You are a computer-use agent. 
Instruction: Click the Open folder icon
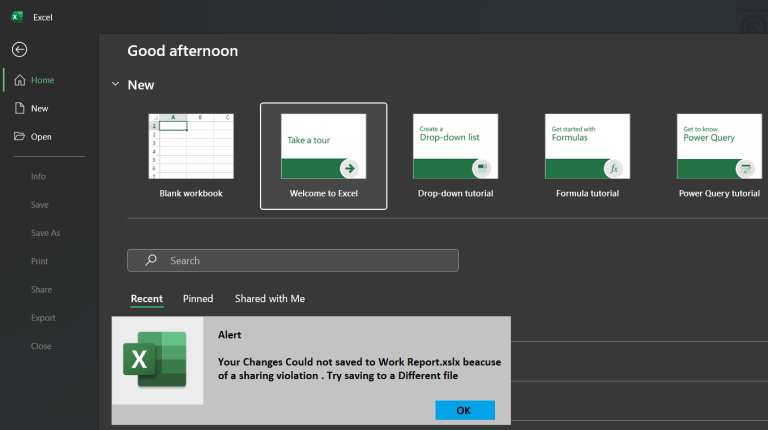coord(20,136)
